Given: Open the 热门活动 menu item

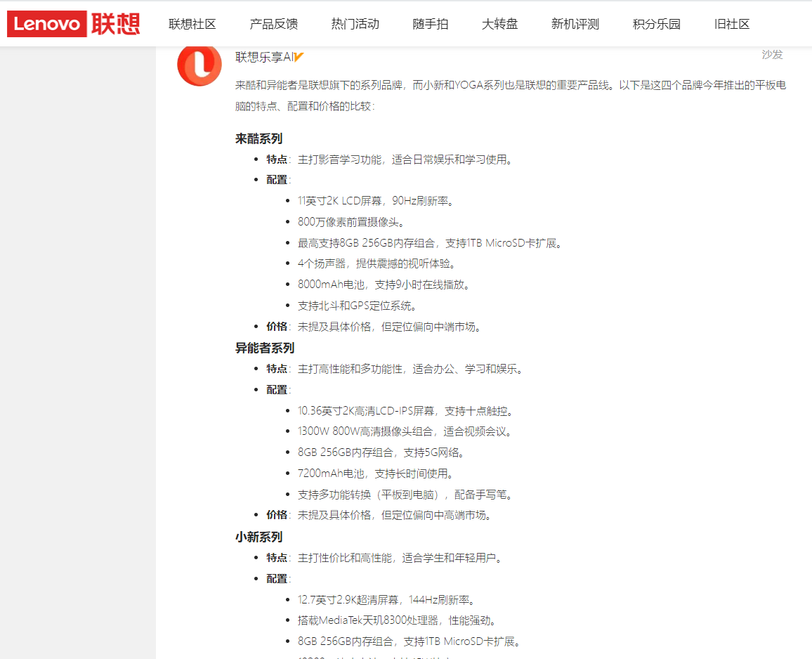Looking at the screenshot, I should pyautogui.click(x=355, y=24).
